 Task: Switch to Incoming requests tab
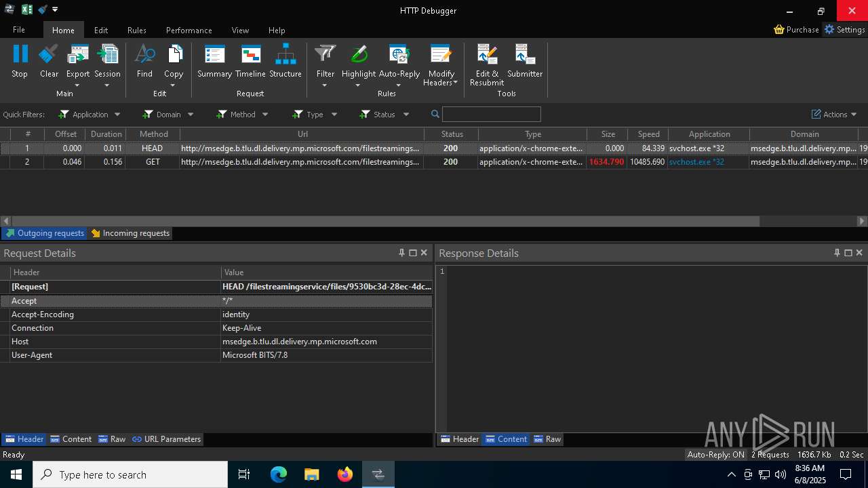(x=130, y=233)
